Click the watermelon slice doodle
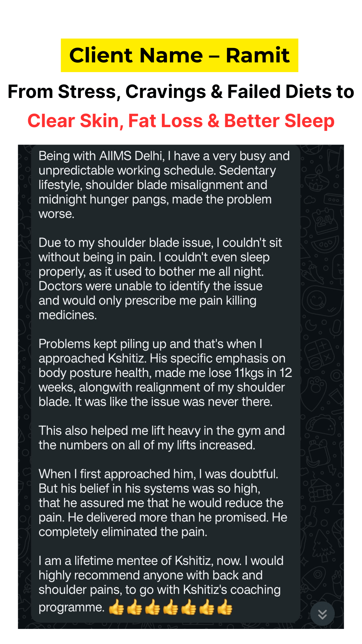Viewport: 362px width, 644px height. pos(326,244)
